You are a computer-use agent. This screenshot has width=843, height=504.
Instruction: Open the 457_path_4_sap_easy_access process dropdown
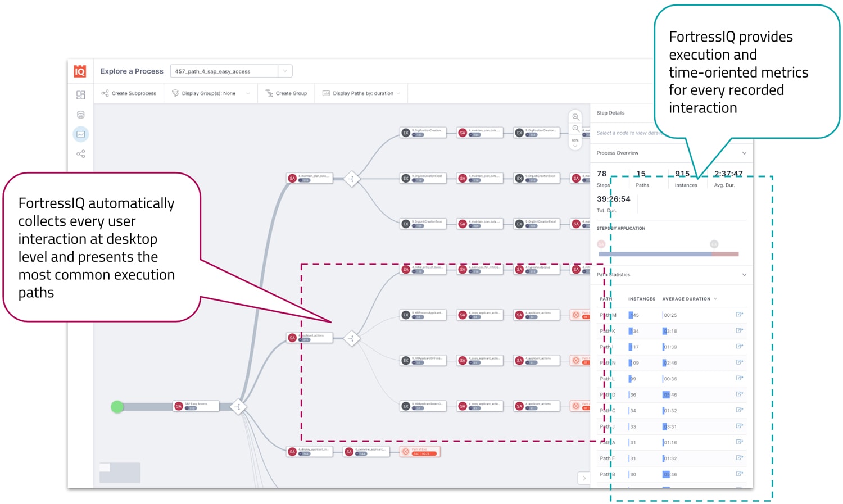click(231, 71)
